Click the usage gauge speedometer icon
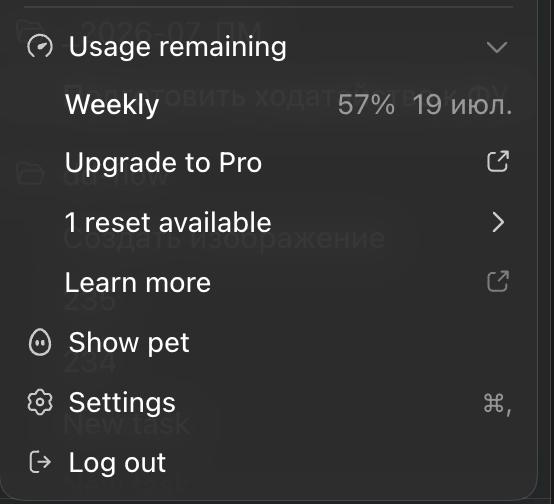Image resolution: width=554 pixels, height=504 pixels. 40,46
